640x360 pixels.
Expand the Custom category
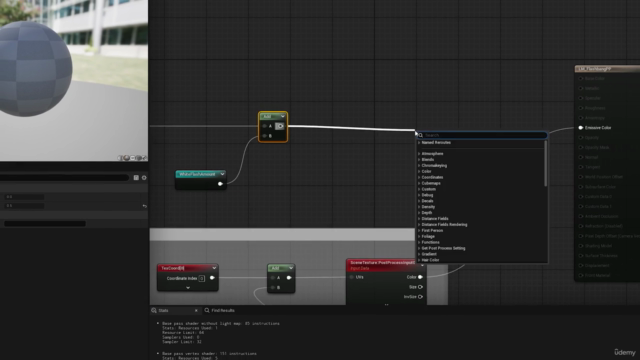pos(419,189)
